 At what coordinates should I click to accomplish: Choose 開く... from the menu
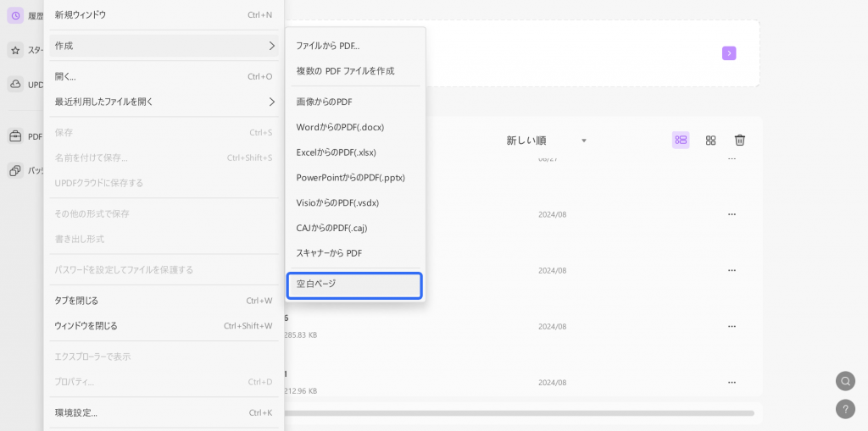pyautogui.click(x=164, y=76)
